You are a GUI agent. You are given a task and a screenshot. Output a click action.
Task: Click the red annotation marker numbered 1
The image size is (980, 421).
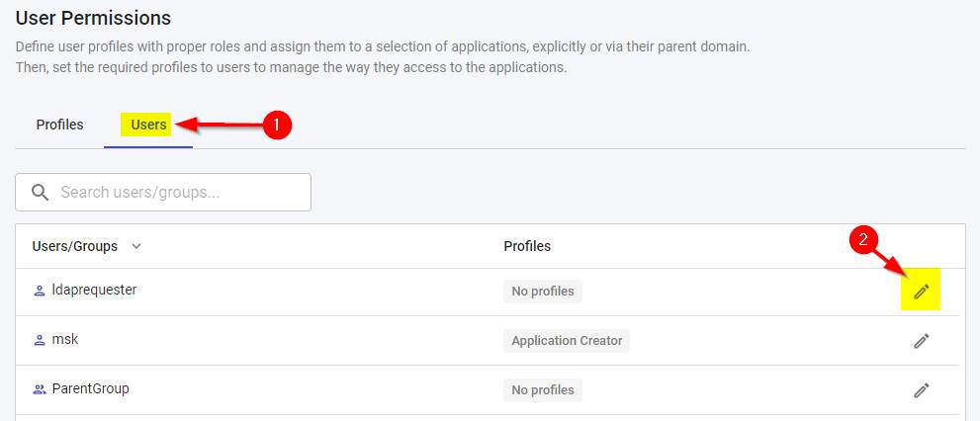277,125
